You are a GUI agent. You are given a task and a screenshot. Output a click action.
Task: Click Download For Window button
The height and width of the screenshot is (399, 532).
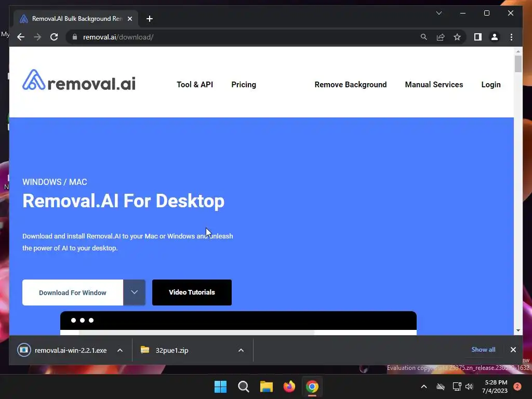tap(73, 292)
